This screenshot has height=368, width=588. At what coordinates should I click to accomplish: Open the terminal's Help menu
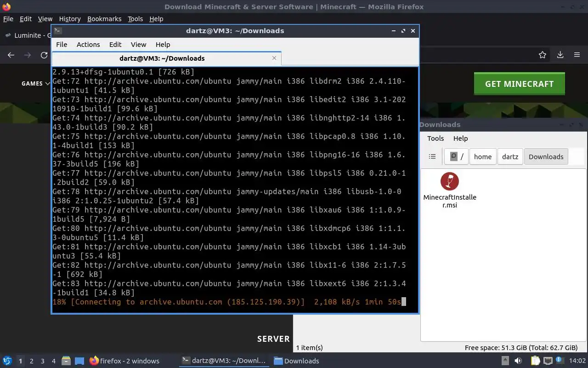pyautogui.click(x=163, y=45)
